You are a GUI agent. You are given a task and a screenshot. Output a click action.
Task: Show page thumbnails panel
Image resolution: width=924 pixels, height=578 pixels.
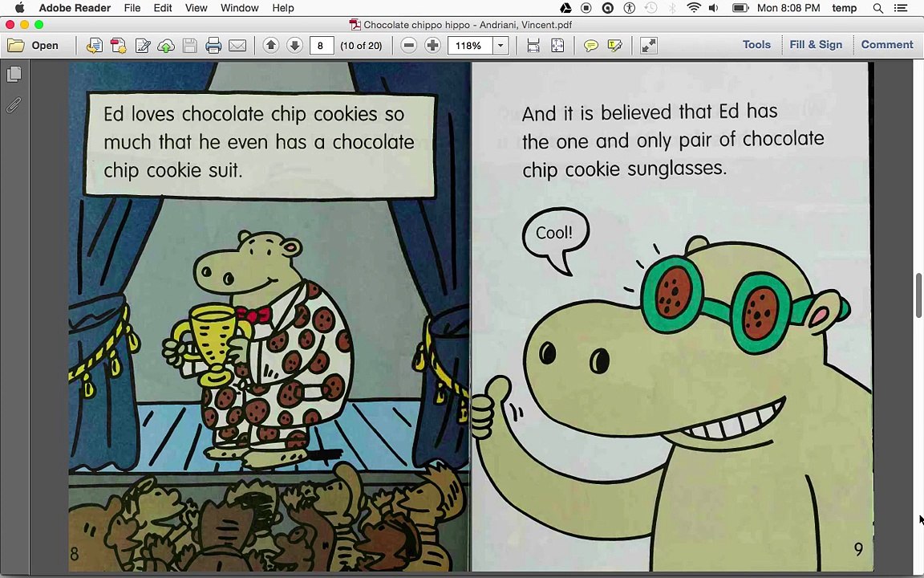[14, 75]
